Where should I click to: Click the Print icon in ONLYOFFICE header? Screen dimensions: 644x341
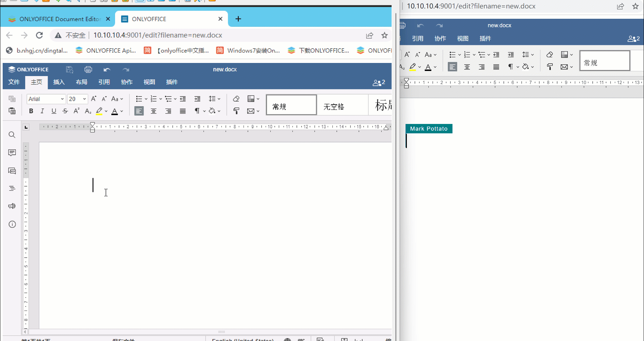point(88,69)
